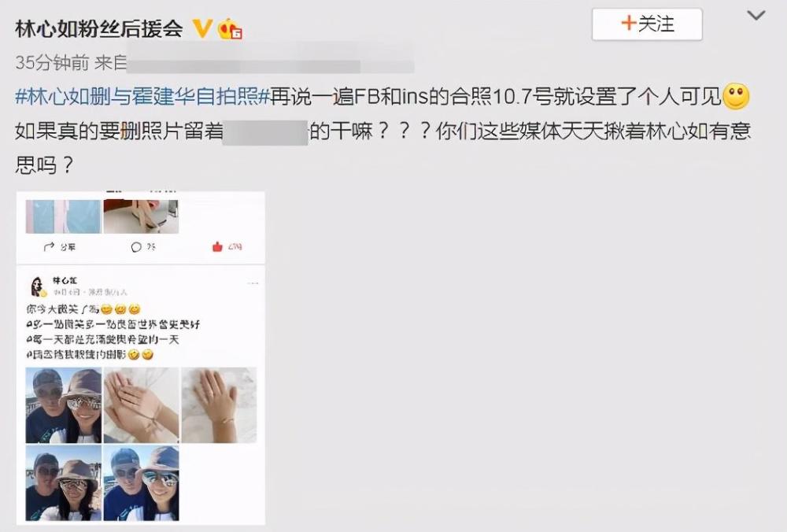Open the #林心如删与霍建华自拍照# hashtag topic

143,96
